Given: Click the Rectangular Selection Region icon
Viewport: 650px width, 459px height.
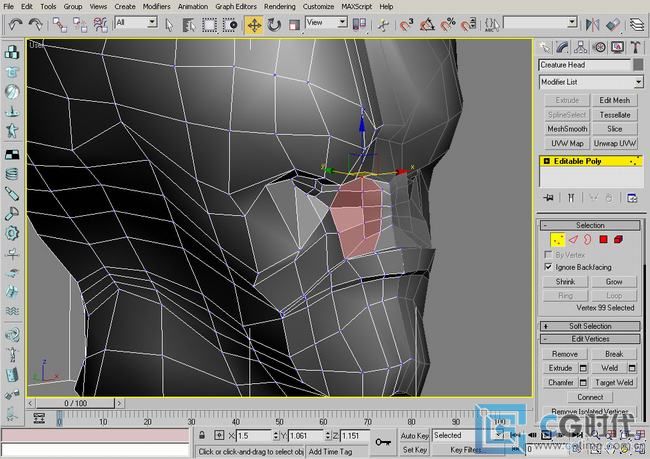Looking at the screenshot, I should tap(209, 25).
